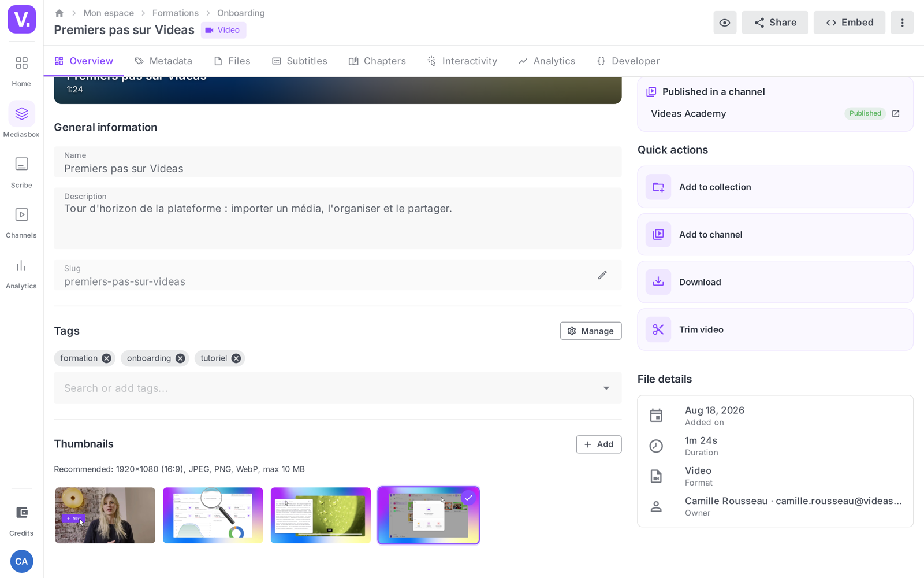Click the Aug 18, 2026 date
Viewport: 924px width, 578px height.
point(714,410)
